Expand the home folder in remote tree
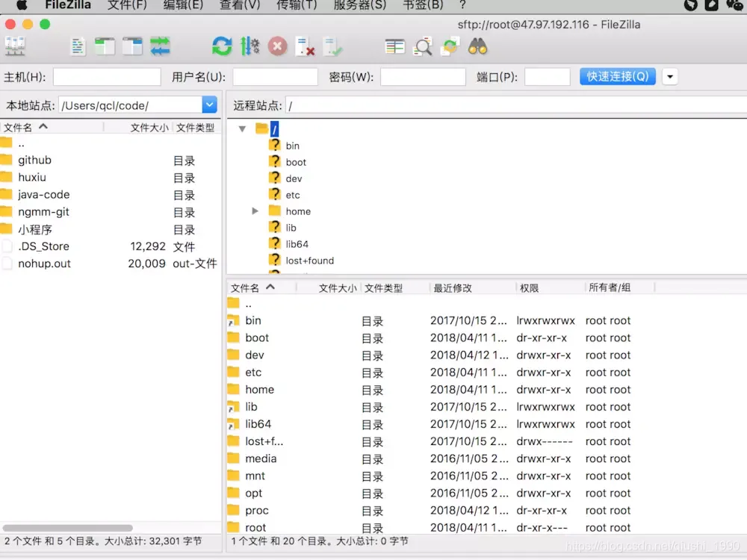Viewport: 747px width, 560px height. pos(255,211)
